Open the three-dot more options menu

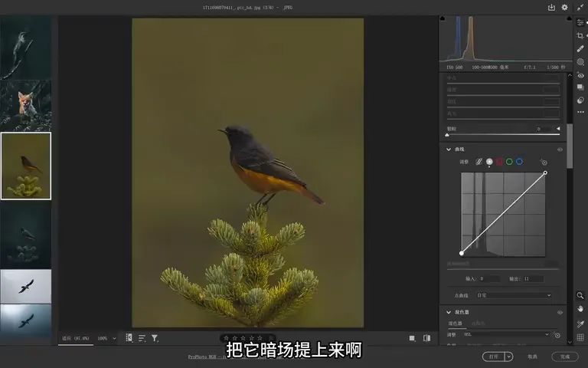pos(580,112)
